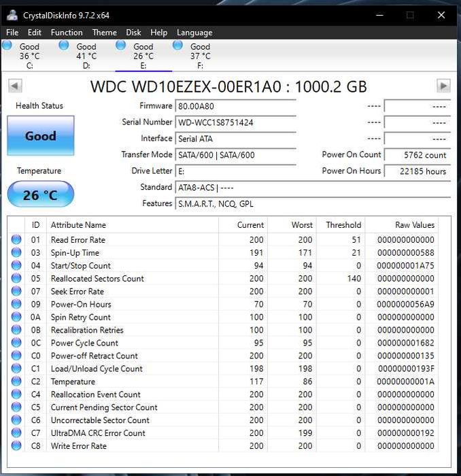Click the Power-off Retract Count status orb
Image resolution: width=461 pixels, height=476 pixels.
(16, 356)
